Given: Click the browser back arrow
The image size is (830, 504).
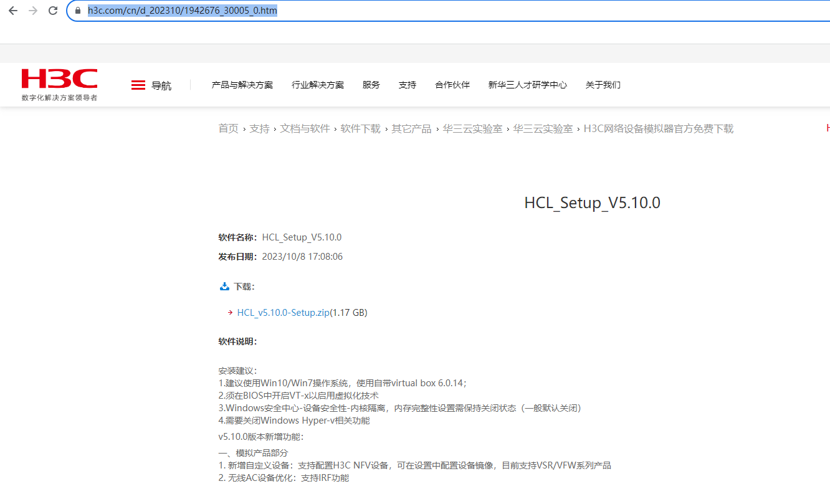Looking at the screenshot, I should point(13,11).
